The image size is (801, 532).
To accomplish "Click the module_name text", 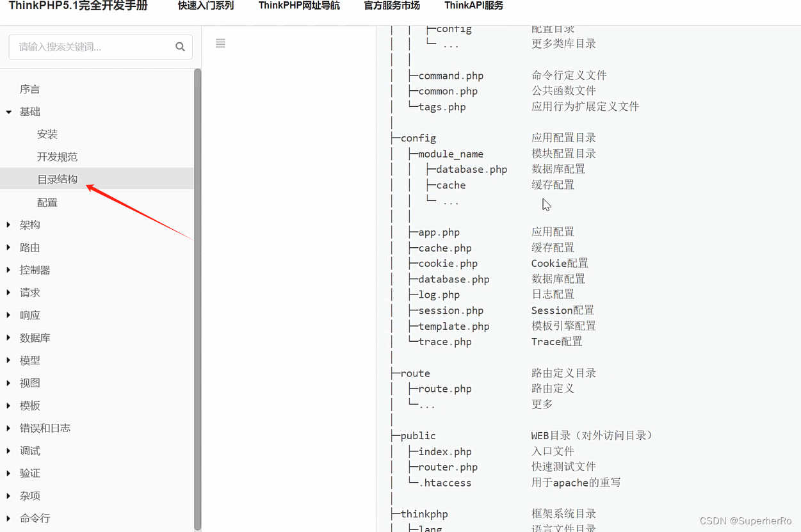I will (x=451, y=154).
